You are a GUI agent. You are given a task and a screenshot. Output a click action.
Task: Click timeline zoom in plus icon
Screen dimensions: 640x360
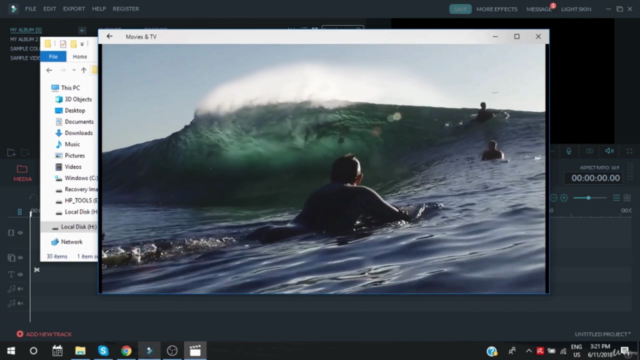564,198
